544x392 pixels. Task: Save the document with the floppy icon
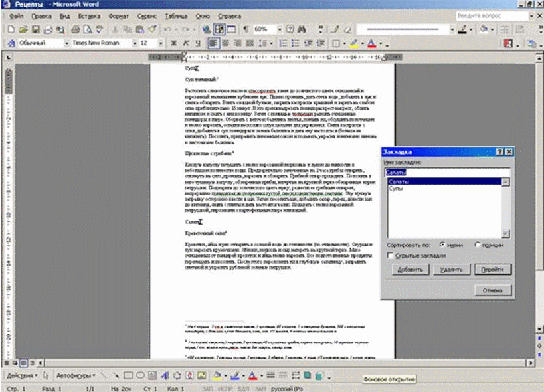35,29
